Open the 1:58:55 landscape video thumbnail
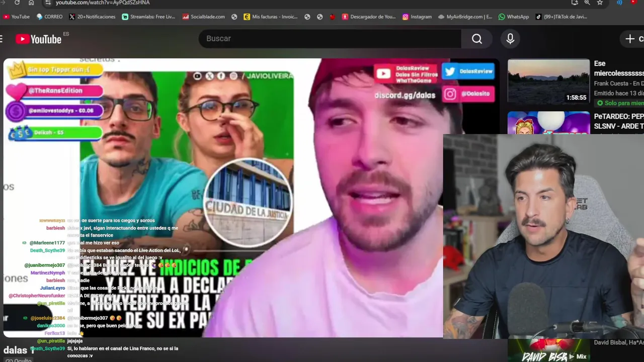 point(548,81)
